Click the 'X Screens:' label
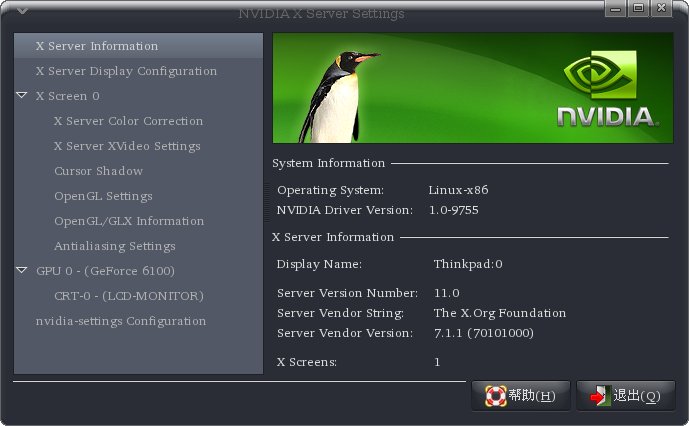 pyautogui.click(x=307, y=362)
